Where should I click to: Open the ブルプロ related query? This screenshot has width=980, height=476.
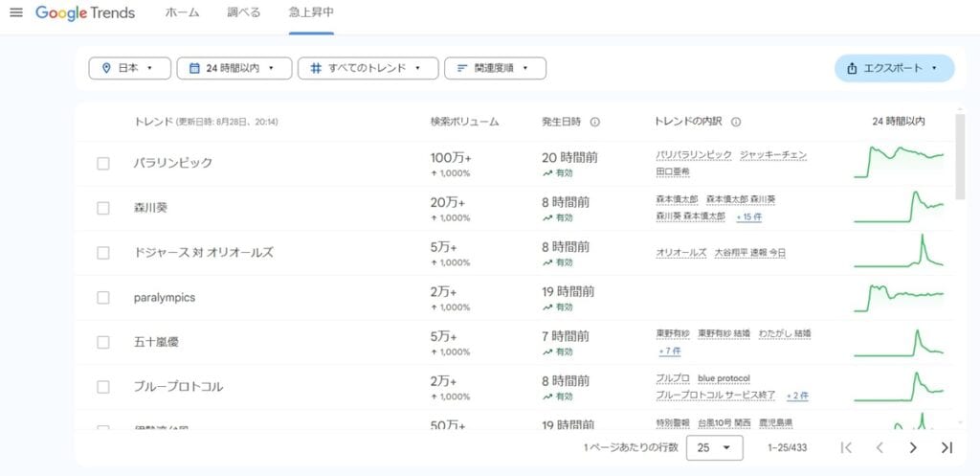[673, 378]
